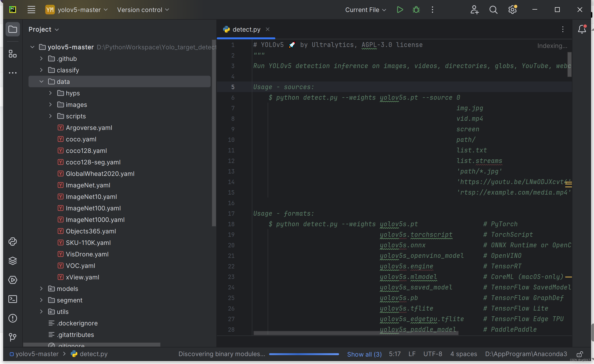Click the Anaconda3 interpreter in status bar
The image size is (594, 364).
[526, 354]
